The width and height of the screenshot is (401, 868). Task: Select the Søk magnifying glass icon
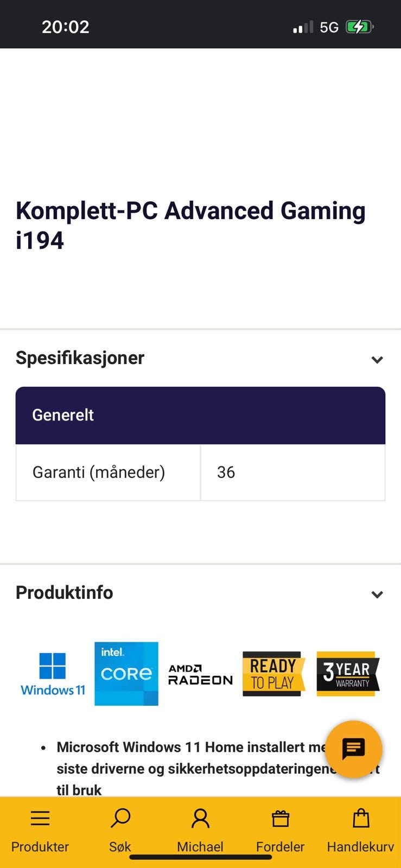coord(119,818)
